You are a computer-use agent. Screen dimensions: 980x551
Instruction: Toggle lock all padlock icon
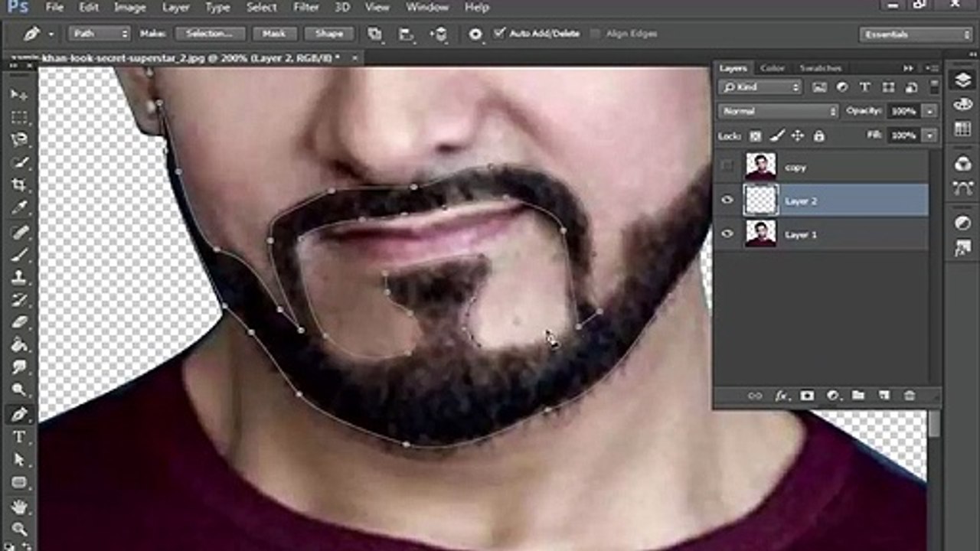click(x=818, y=135)
